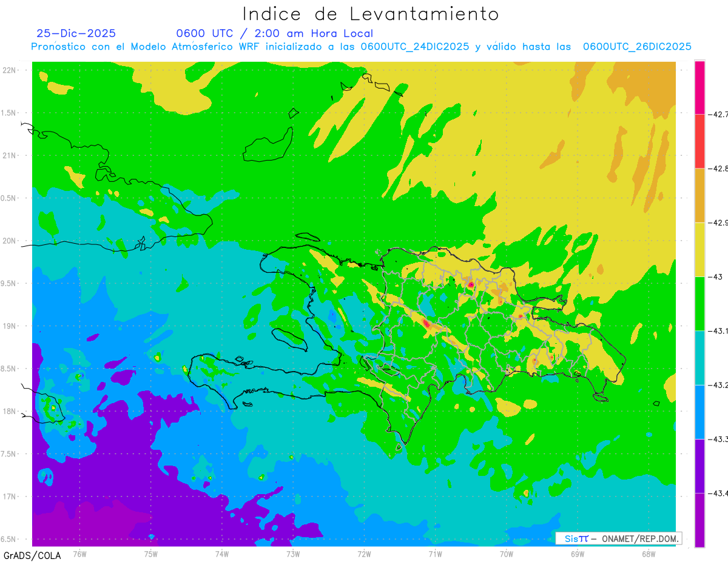Select the "25-Dic-2025" date label

(x=76, y=33)
